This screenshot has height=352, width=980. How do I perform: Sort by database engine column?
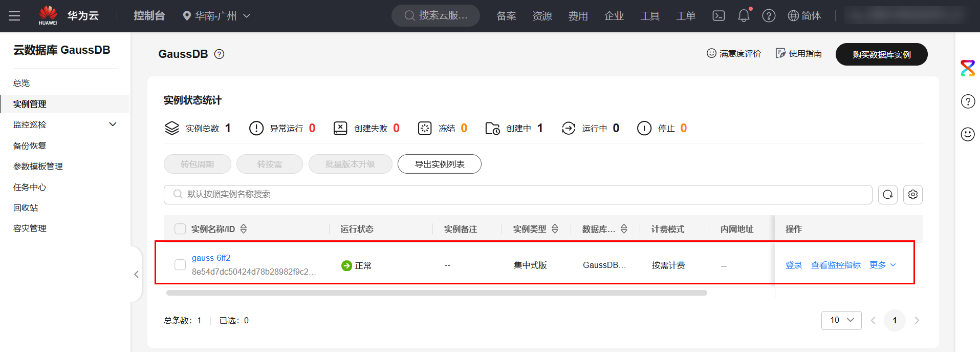tap(624, 229)
